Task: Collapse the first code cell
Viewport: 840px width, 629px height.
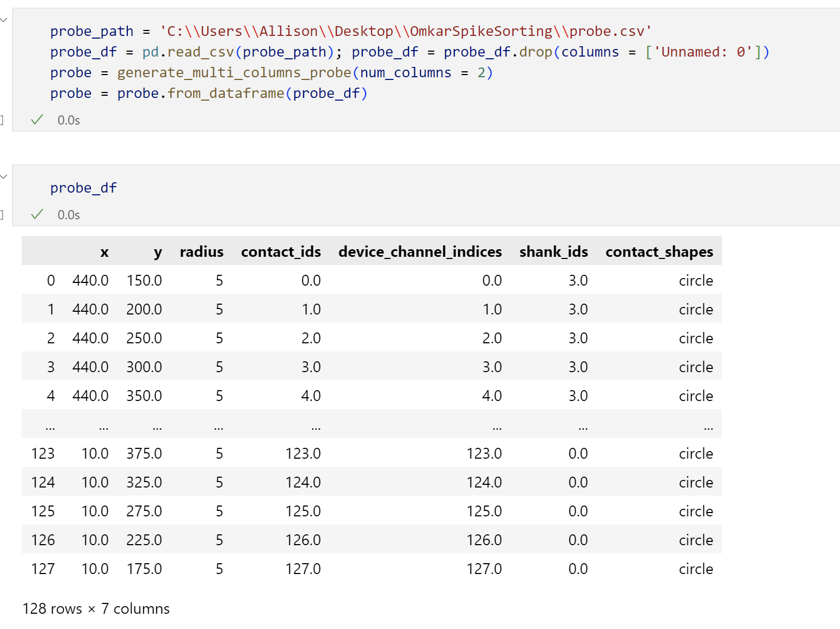Action: pyautogui.click(x=4, y=20)
